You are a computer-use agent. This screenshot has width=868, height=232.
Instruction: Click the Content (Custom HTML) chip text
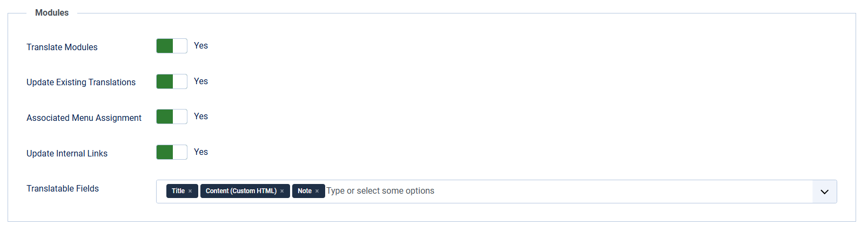[241, 191]
